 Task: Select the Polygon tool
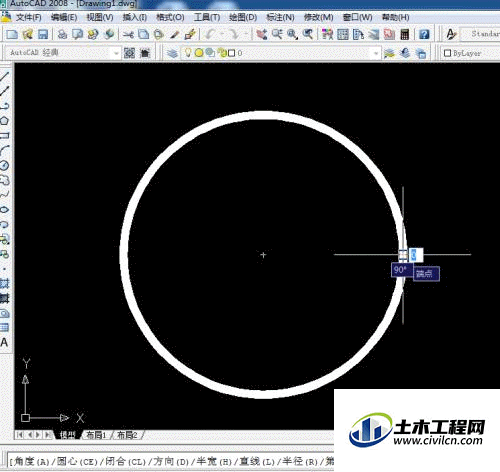(4, 120)
